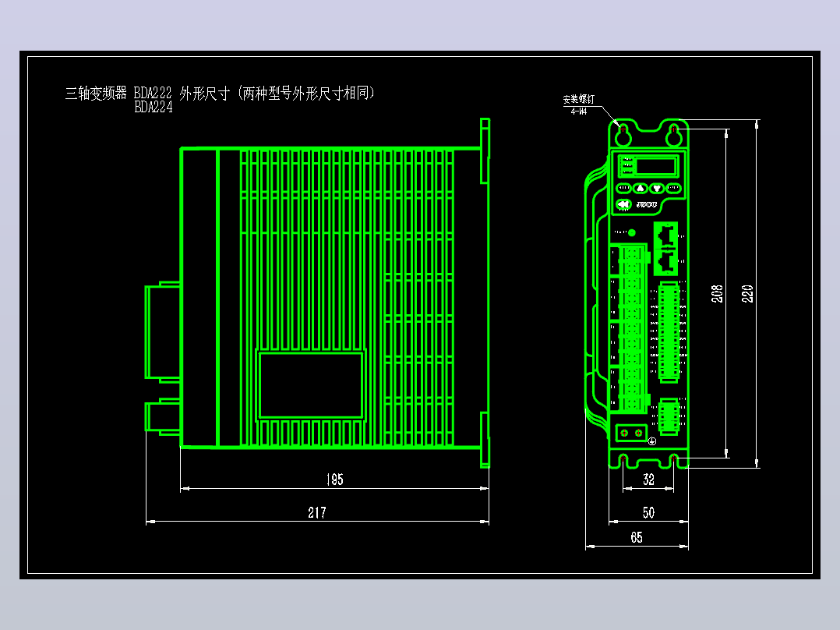The image size is (840, 630).
Task: Select the 50 dimension label
Action: click(x=649, y=512)
